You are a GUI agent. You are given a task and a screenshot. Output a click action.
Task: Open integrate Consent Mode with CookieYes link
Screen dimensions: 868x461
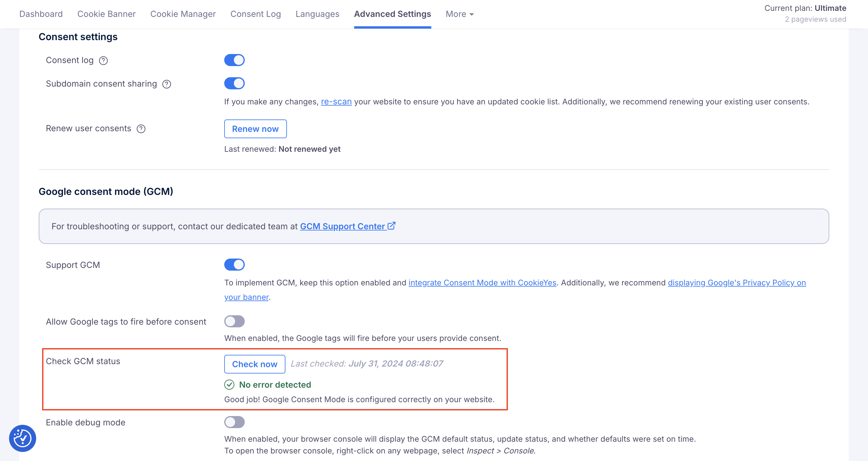pos(482,283)
